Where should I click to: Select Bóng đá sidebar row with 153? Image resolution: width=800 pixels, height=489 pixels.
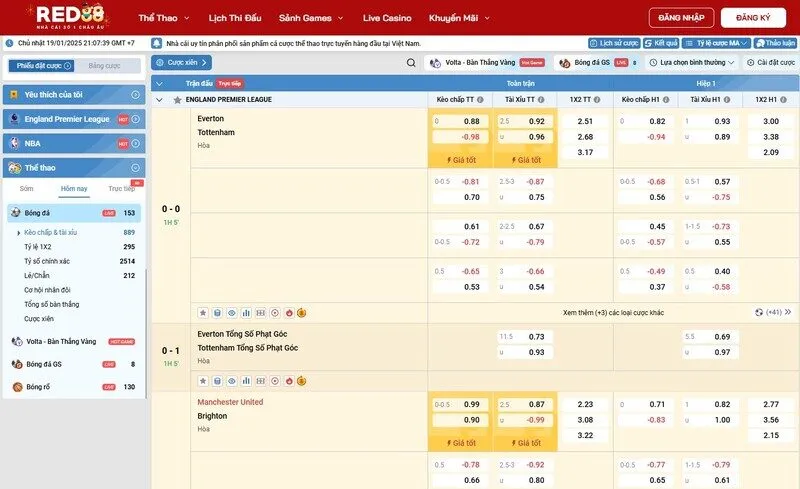click(74, 213)
